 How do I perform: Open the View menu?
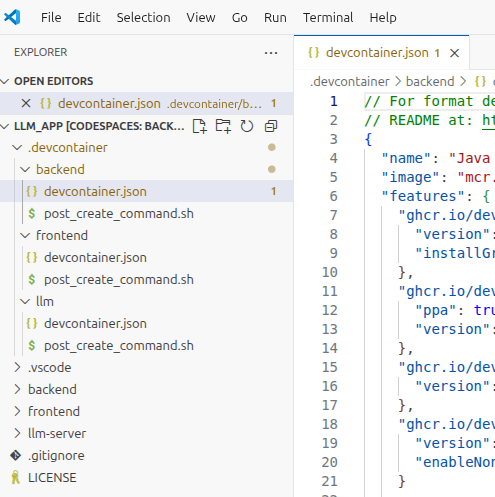201,17
